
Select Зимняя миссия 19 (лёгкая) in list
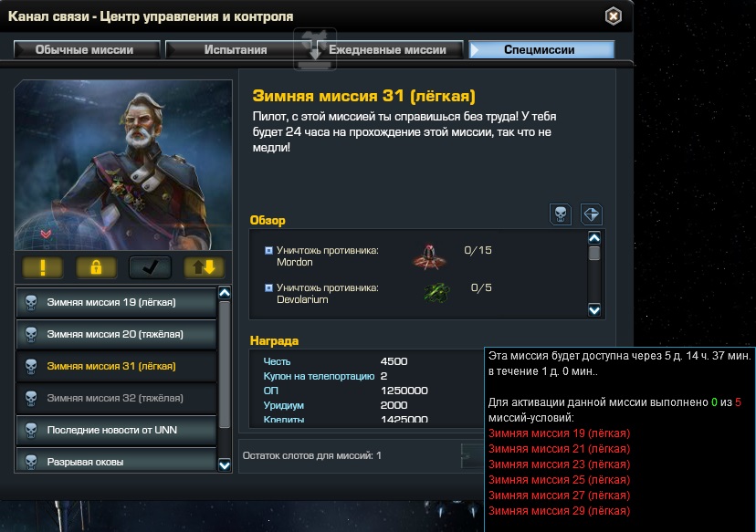(x=116, y=303)
